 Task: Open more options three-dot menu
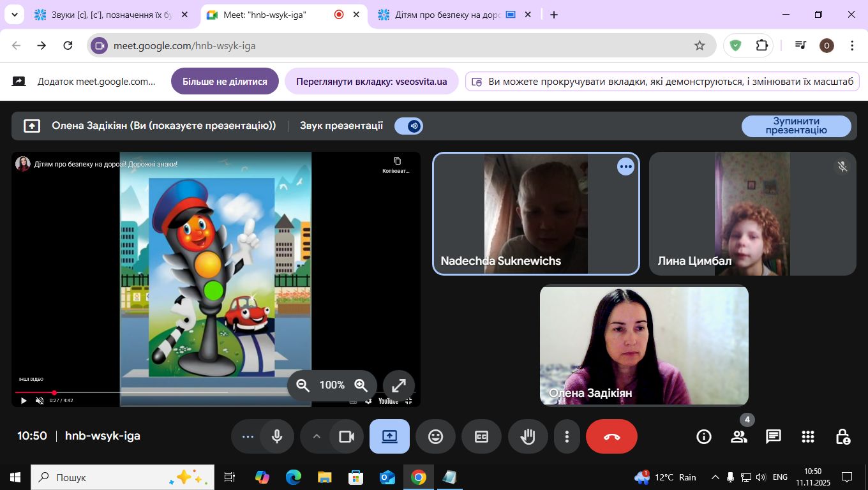click(x=566, y=436)
